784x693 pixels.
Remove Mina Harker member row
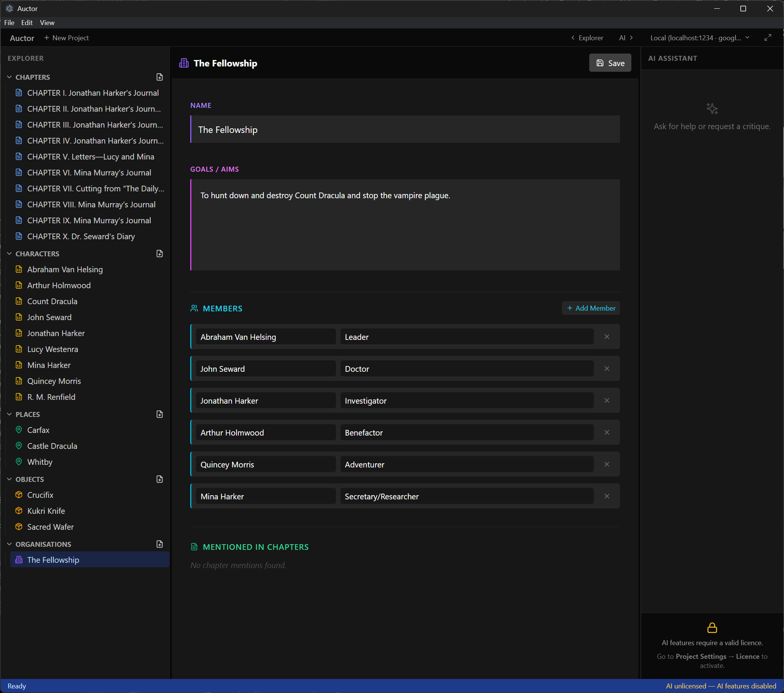[x=606, y=496]
